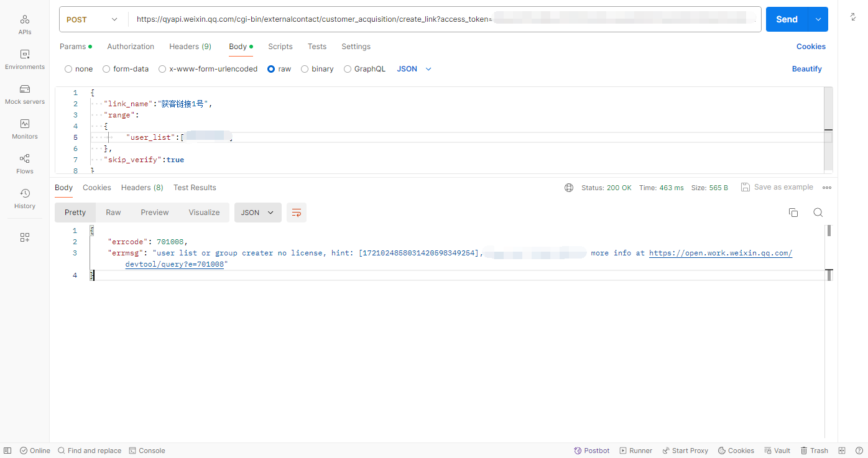This screenshot has height=458, width=868.
Task: Click the request body editor scrollbar
Action: tap(828, 130)
